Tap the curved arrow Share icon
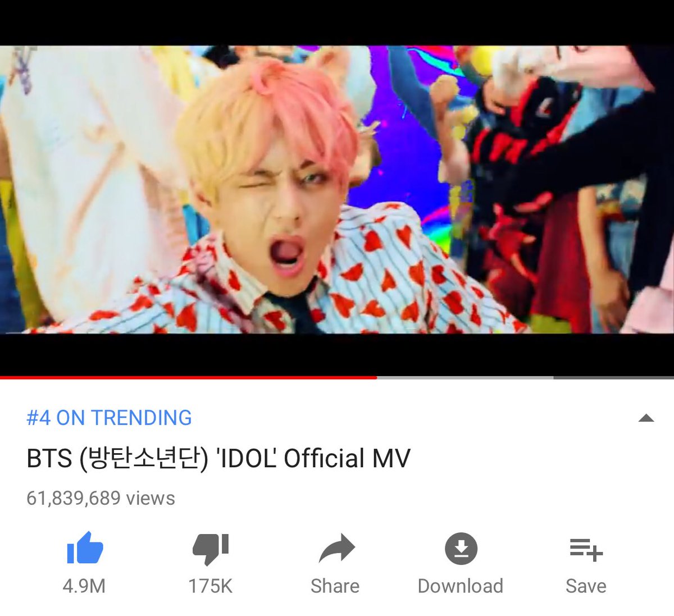The image size is (674, 616). [x=336, y=549]
